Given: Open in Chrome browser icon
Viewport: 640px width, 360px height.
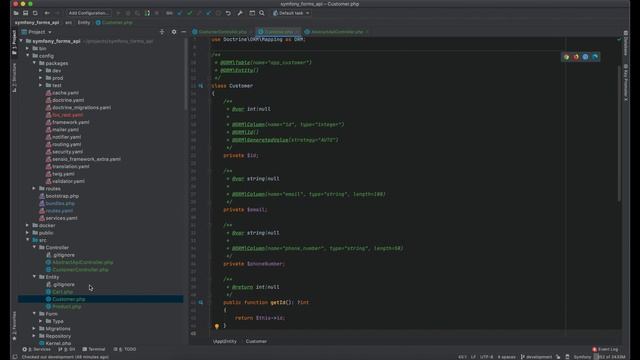Looking at the screenshot, I should point(566,57).
